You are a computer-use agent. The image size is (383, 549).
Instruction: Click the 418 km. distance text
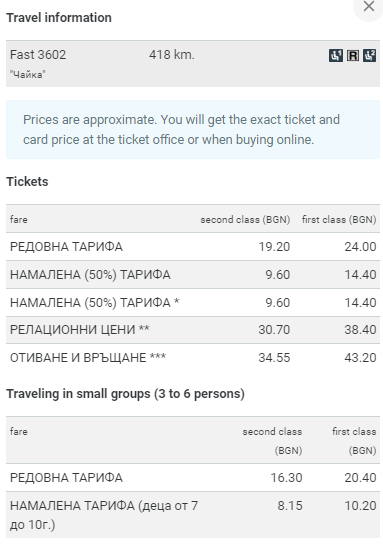pyautogui.click(x=172, y=55)
